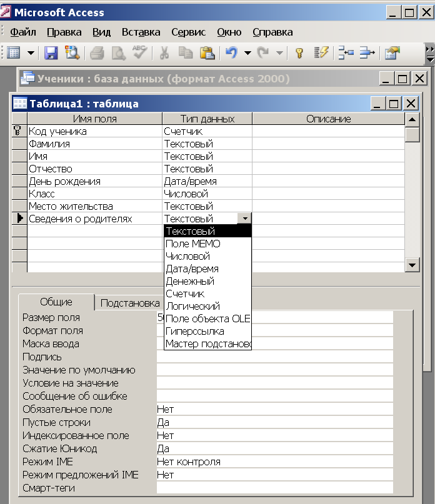This screenshot has width=435, height=504.
Task: Click the Описание column header
Action: 328,119
